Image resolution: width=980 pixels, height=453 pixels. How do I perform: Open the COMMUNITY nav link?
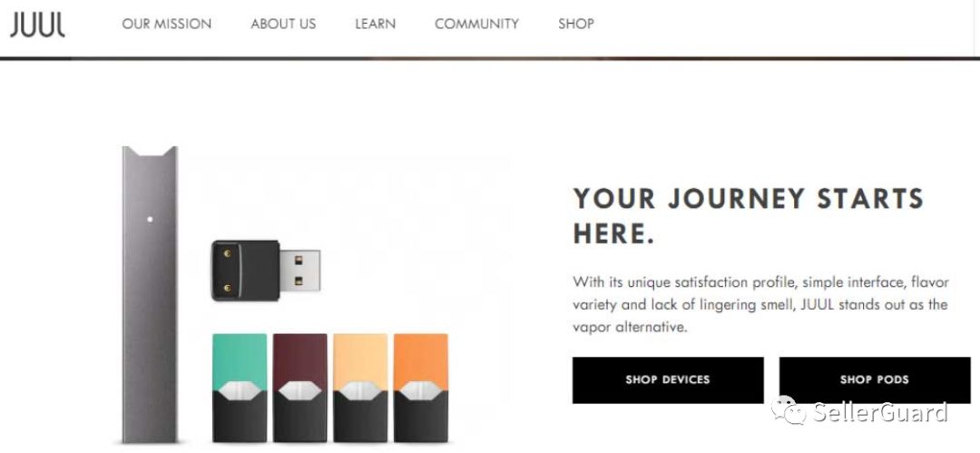pyautogui.click(x=477, y=24)
